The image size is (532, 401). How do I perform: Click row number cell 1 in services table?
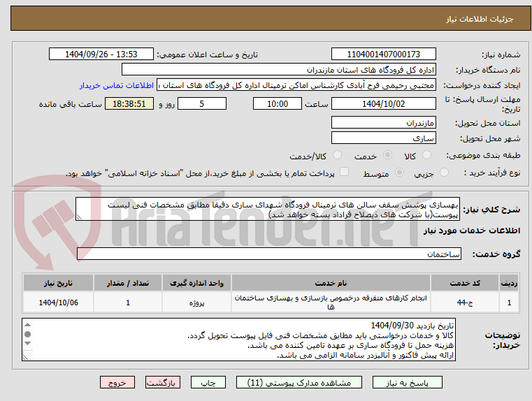(x=509, y=302)
